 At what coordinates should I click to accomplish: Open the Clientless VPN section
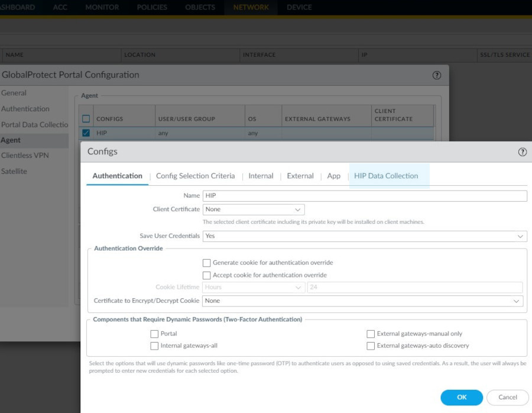pos(25,156)
